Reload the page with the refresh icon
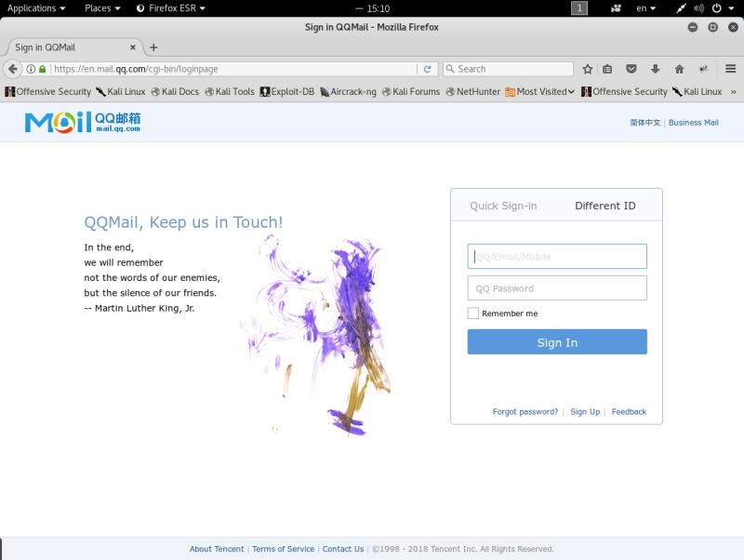The image size is (744, 560). (x=427, y=69)
